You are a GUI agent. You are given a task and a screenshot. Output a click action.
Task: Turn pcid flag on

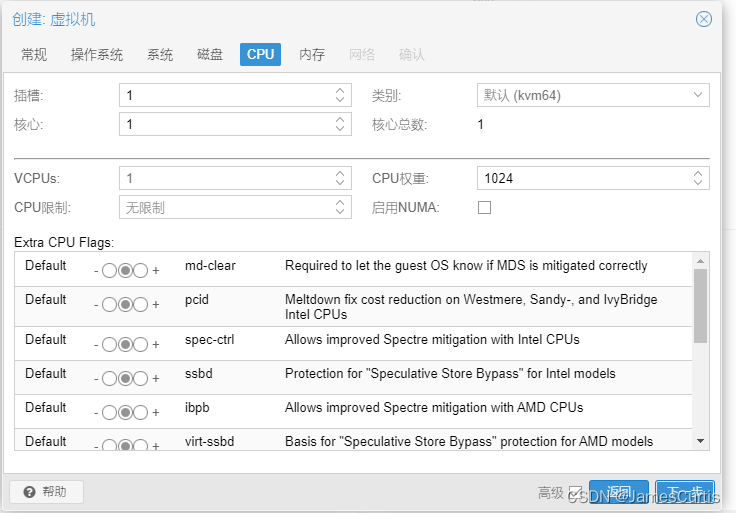(140, 305)
